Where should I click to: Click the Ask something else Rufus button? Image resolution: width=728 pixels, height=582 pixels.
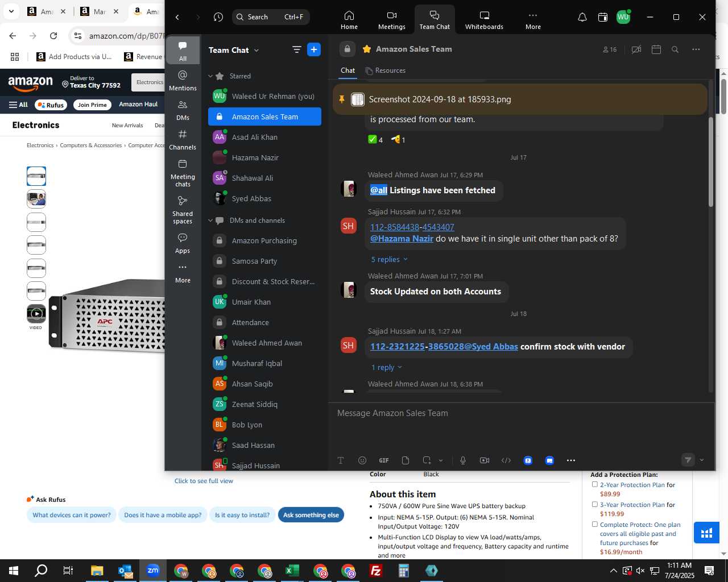point(311,515)
